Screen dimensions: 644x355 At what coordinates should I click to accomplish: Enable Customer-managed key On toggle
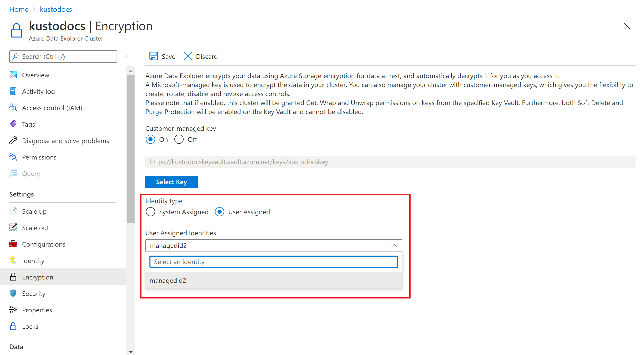[x=151, y=139]
